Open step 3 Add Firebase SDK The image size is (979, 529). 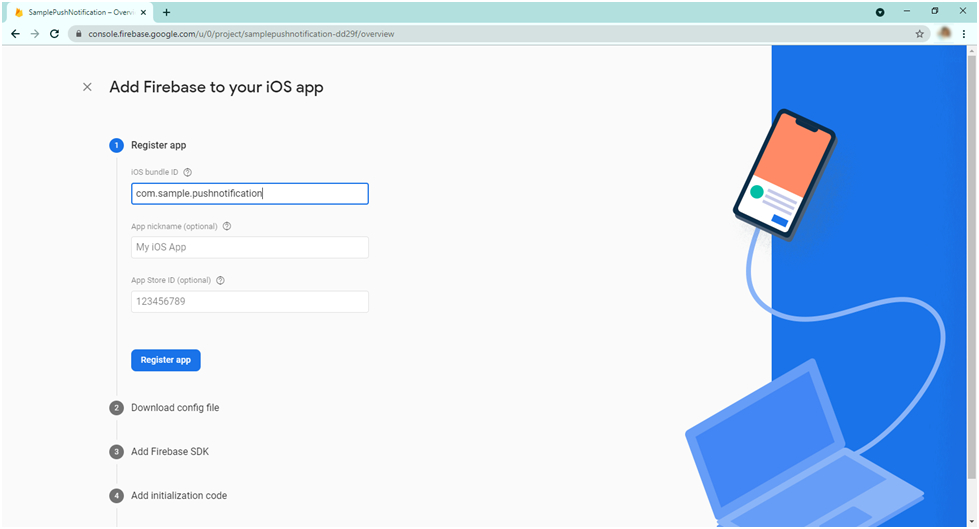click(x=170, y=452)
